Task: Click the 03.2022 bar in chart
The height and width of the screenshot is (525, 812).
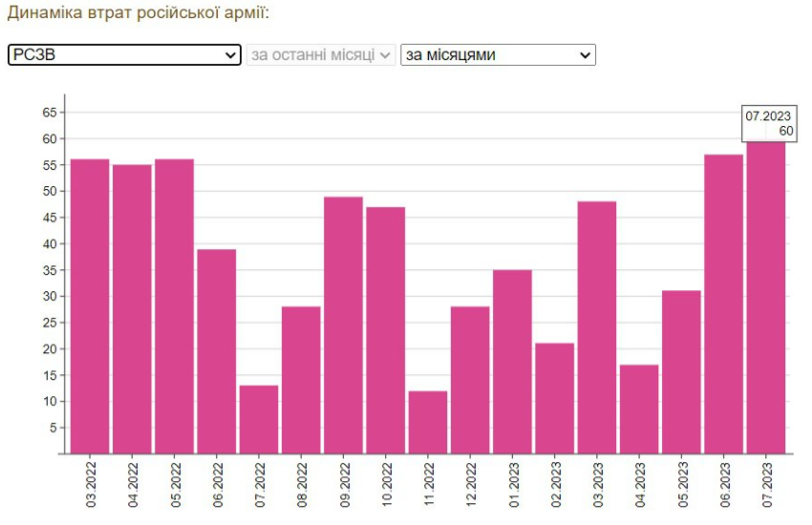Action: [90, 306]
